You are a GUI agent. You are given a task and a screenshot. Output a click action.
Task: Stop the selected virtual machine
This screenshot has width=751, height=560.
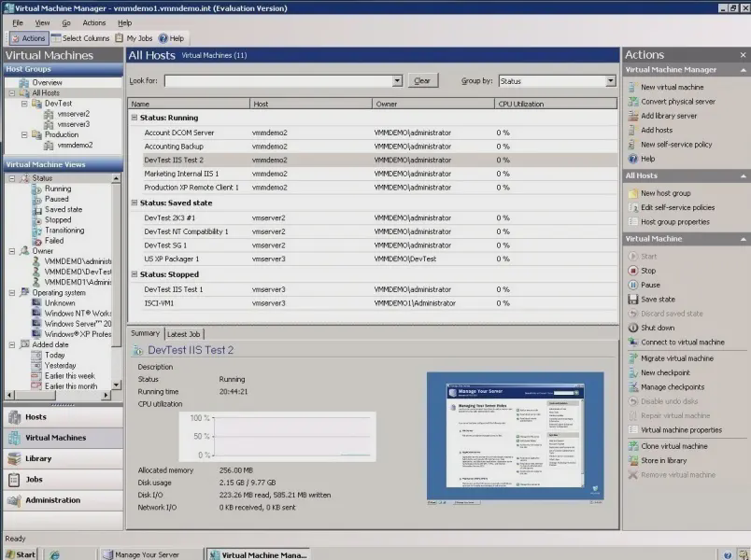[x=632, y=271]
